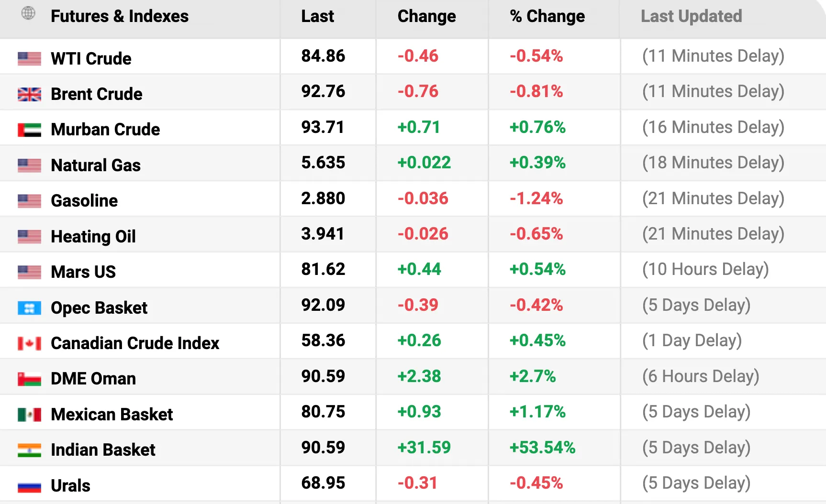The width and height of the screenshot is (826, 504).
Task: Click the OPEC flag icon beside Opec Basket
Action: pos(29,308)
